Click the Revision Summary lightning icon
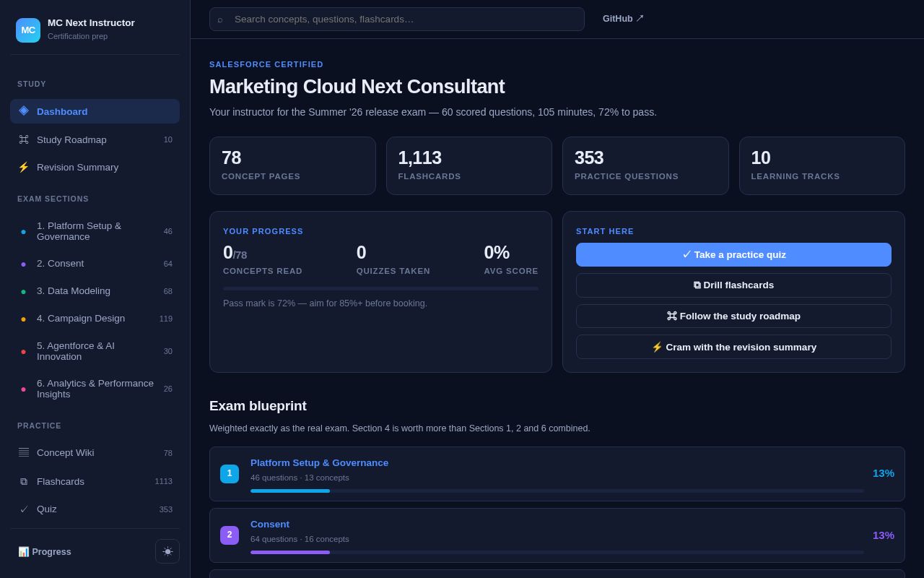 point(24,167)
